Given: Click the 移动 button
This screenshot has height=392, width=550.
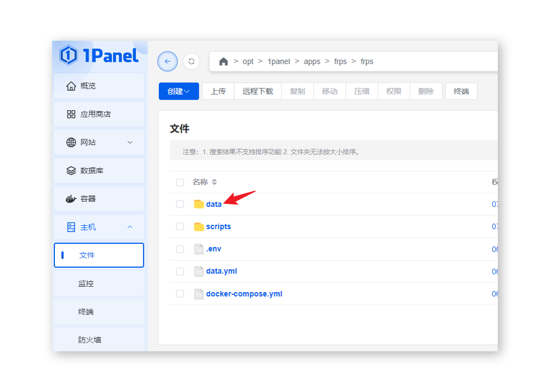Looking at the screenshot, I should pos(330,91).
